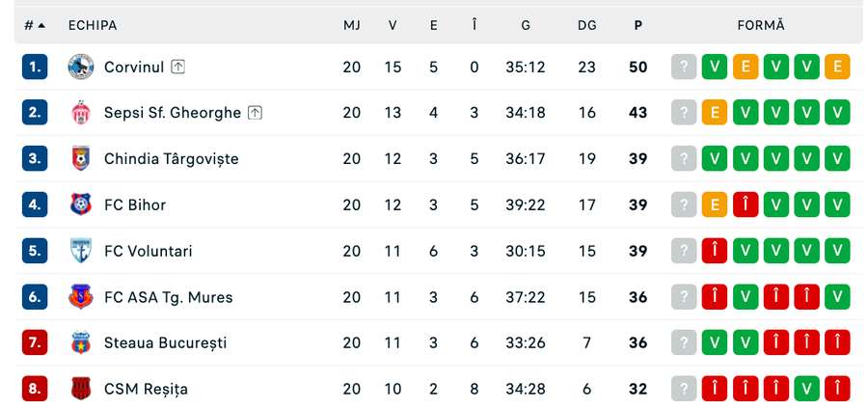Click the FC ASA Tg. Mures crest

point(80,297)
